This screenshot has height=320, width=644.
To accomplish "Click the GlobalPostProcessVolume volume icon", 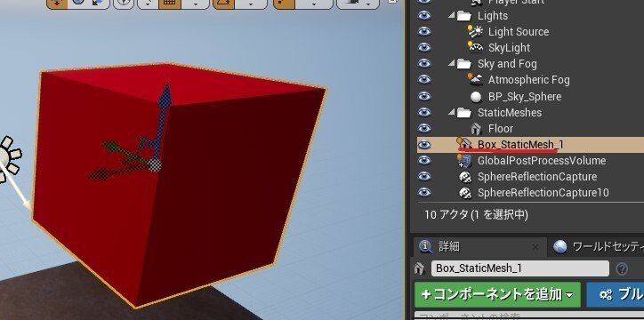I will click(x=464, y=160).
